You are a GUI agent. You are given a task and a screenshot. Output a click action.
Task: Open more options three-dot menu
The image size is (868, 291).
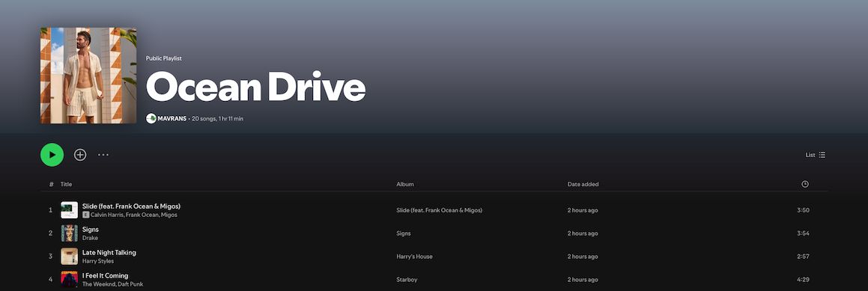[x=103, y=155]
